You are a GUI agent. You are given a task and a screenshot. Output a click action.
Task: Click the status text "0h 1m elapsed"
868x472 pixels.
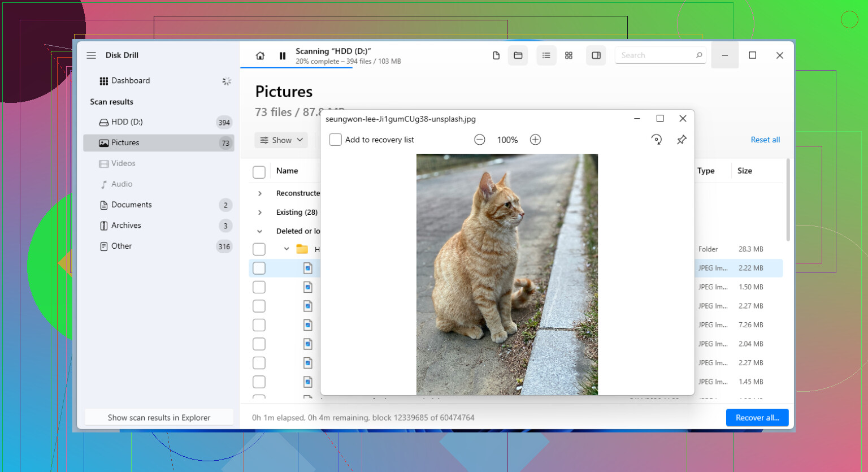click(278, 418)
